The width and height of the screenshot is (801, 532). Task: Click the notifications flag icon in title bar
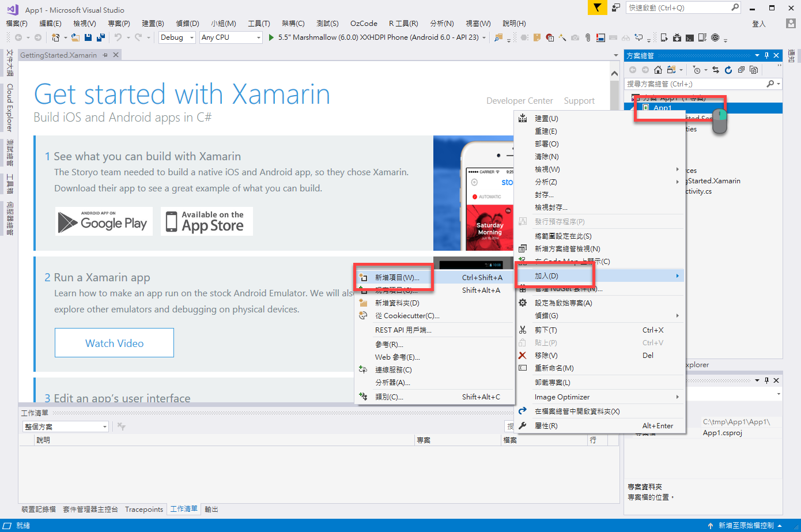(598, 7)
